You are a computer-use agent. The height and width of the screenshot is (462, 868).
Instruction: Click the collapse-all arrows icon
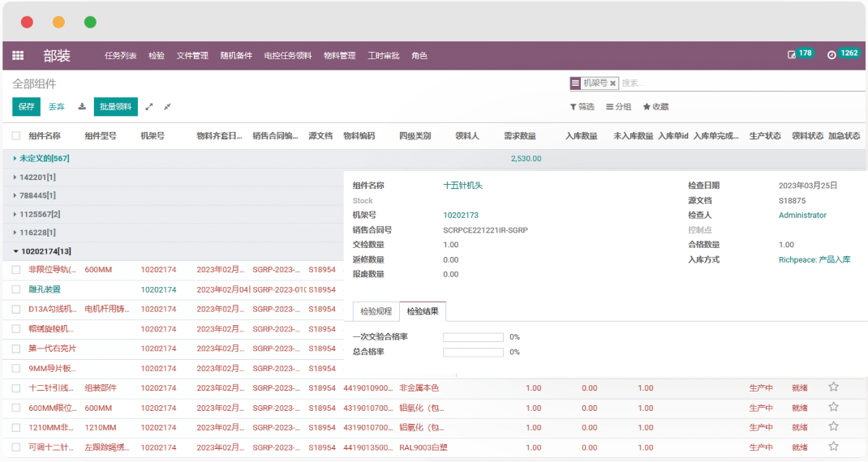(x=167, y=107)
